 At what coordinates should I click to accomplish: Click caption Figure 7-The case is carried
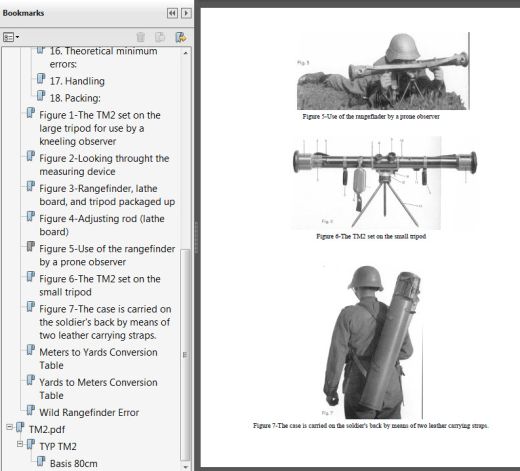371,426
